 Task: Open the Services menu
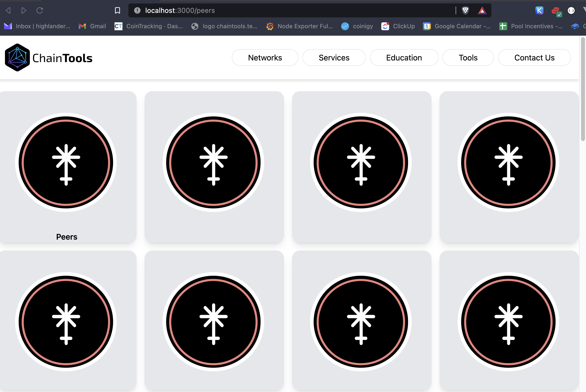(x=334, y=58)
